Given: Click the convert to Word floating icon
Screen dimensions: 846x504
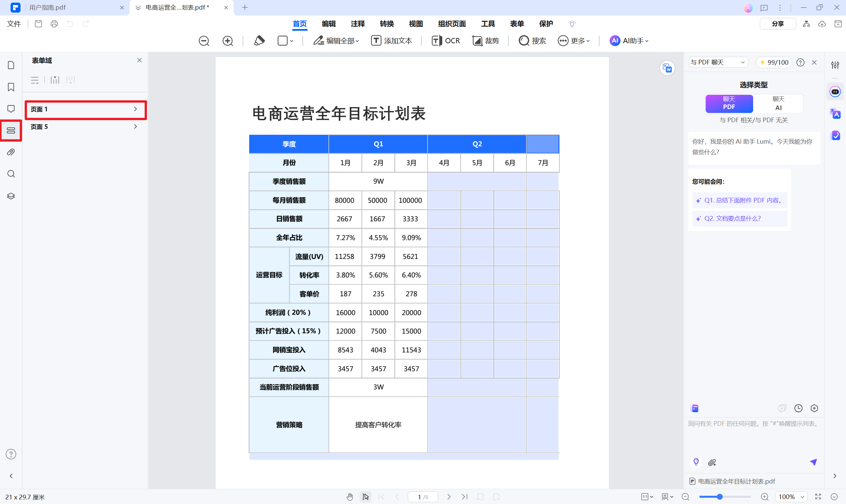Looking at the screenshot, I should (667, 68).
